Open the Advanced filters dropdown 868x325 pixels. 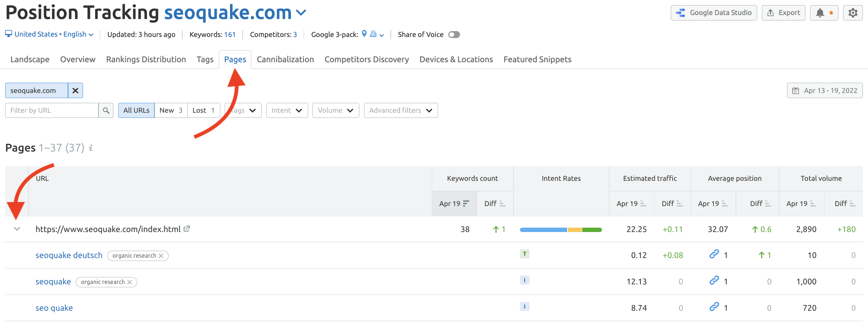tap(401, 110)
